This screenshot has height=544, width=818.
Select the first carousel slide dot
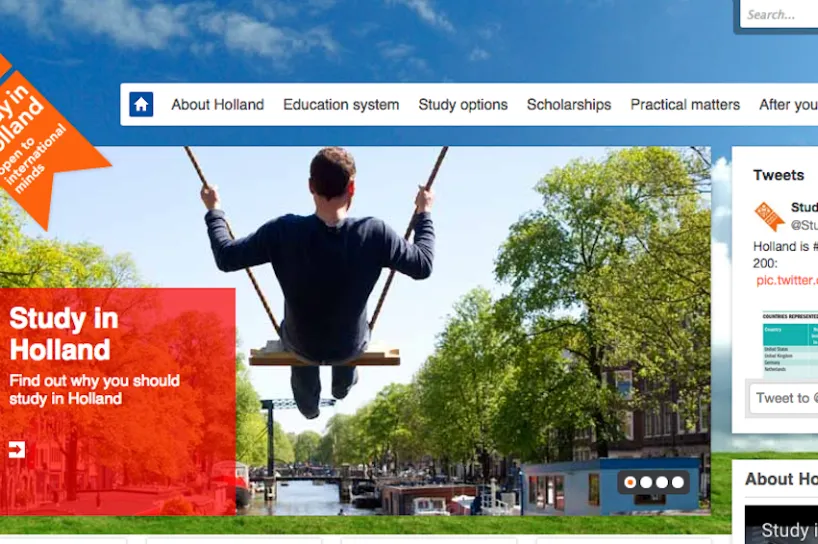(x=630, y=482)
